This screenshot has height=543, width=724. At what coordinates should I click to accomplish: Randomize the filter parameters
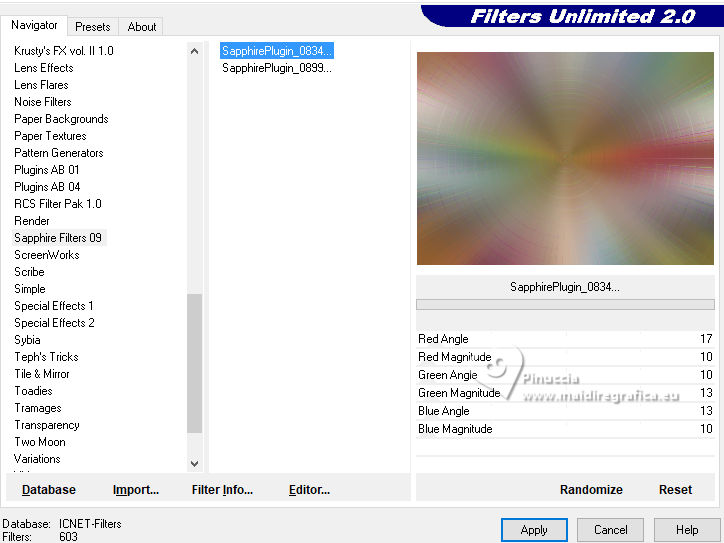pyautogui.click(x=591, y=490)
